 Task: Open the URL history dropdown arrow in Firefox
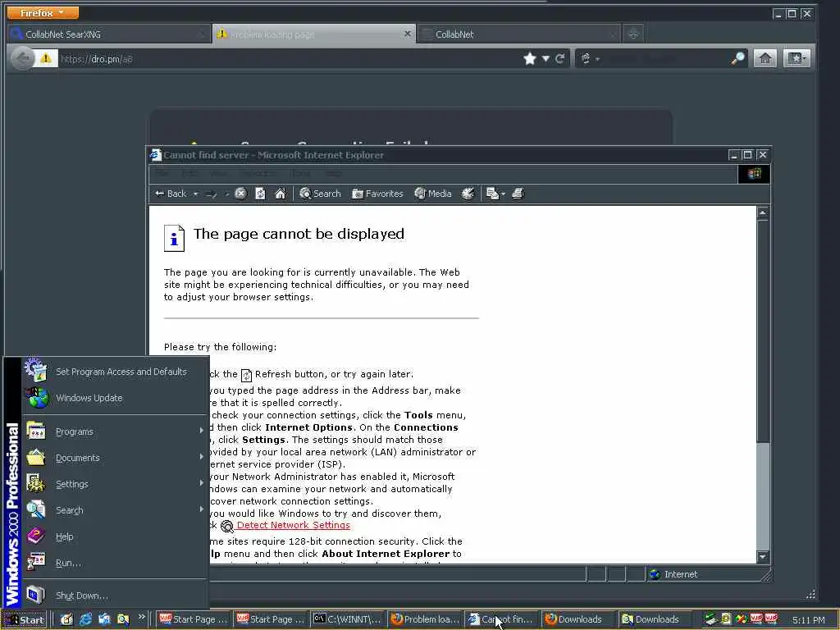coord(546,58)
